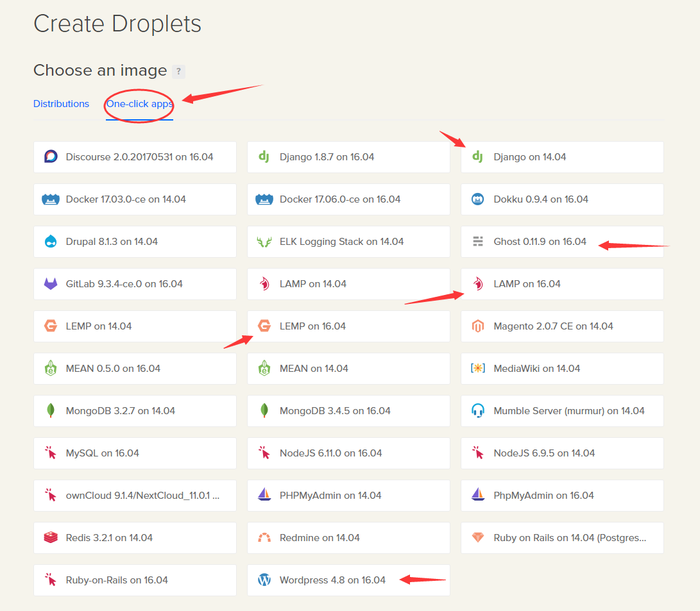
Task: Select LAMP on 16.04 text
Action: 527,284
